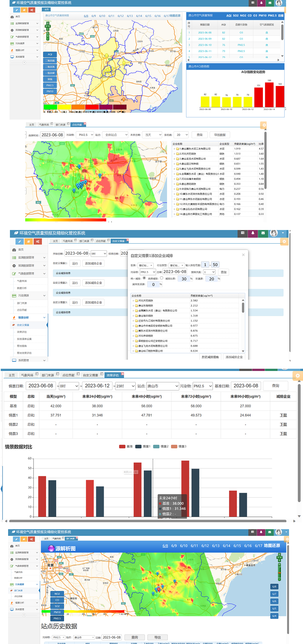Image resolution: width=303 pixels, height=644 pixels.
Task: Close the 自定义情景1添加企业减排 dialog
Action: point(243,255)
